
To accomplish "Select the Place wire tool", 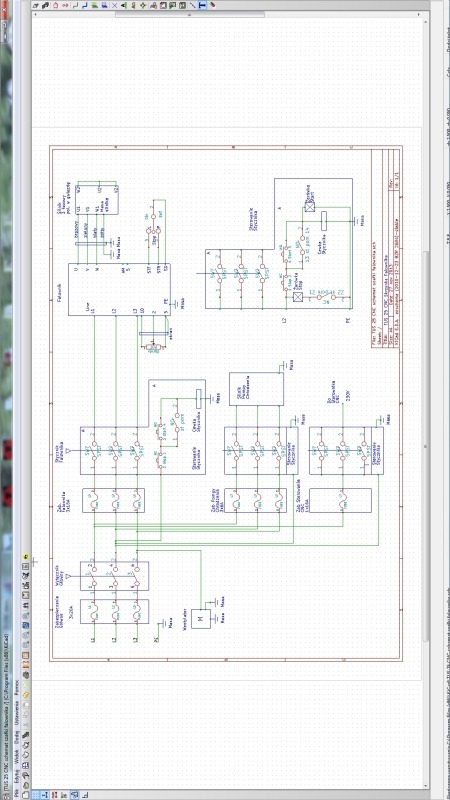I will pos(76,5).
